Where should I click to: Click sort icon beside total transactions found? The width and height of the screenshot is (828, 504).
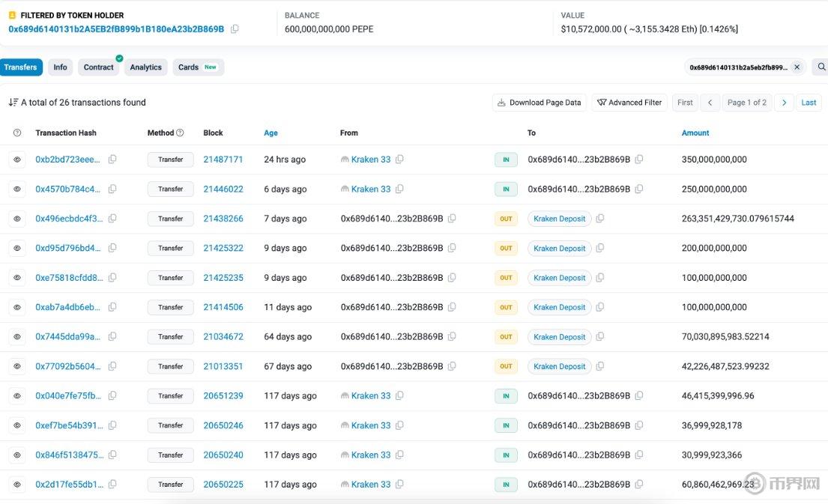13,103
